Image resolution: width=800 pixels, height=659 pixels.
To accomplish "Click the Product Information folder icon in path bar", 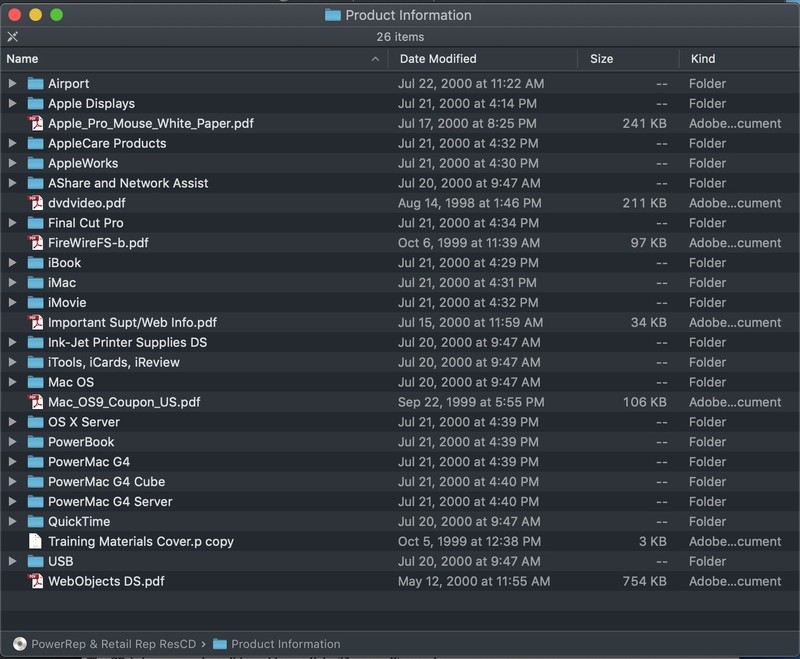I will click(x=219, y=644).
